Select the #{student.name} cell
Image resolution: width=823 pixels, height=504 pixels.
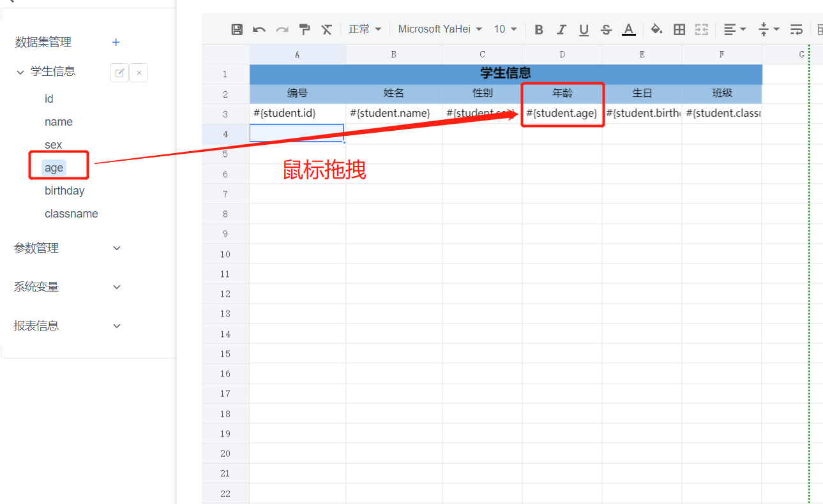tap(394, 114)
